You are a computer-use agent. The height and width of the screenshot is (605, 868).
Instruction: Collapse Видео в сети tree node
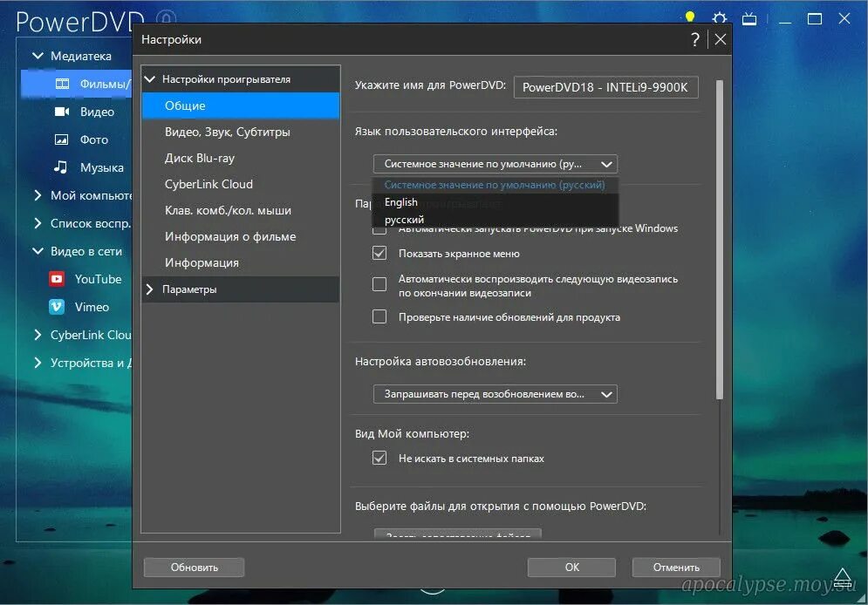38,250
